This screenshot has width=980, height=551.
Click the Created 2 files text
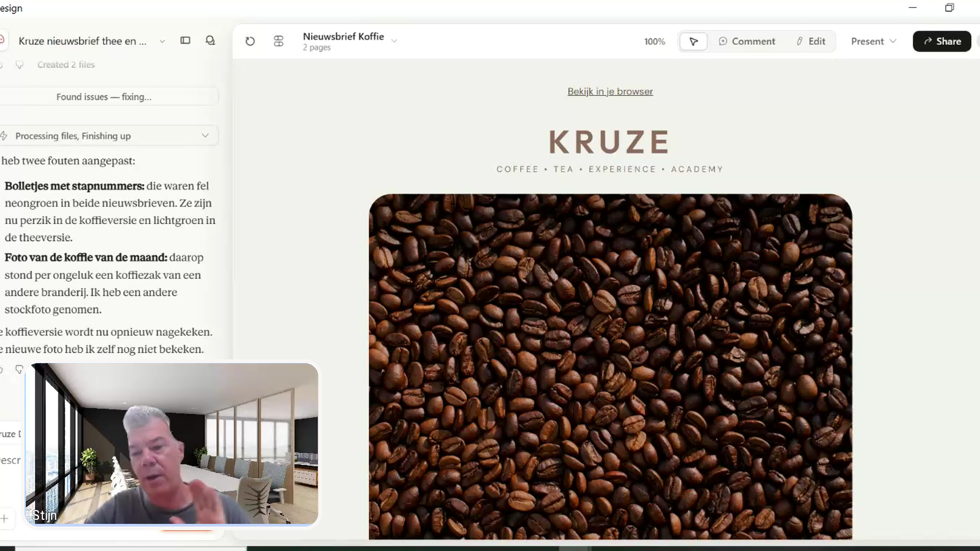66,64
